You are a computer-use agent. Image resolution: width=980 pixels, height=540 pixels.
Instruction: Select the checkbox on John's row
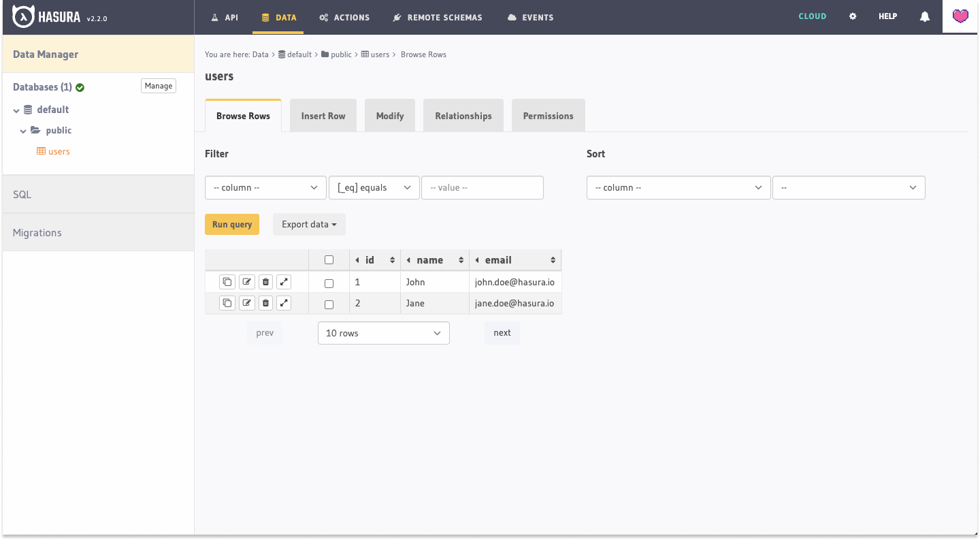[x=329, y=283]
